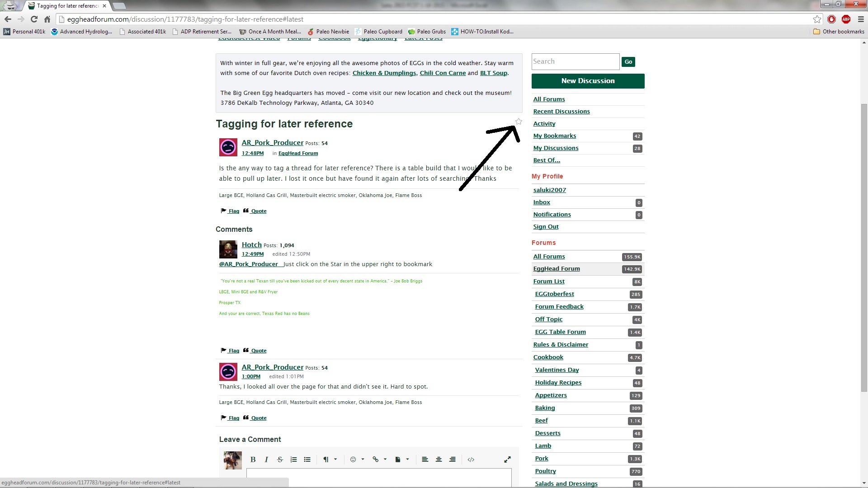Open Paleo Newbie bookmark
Screen dimensions: 868x488
tap(328, 32)
